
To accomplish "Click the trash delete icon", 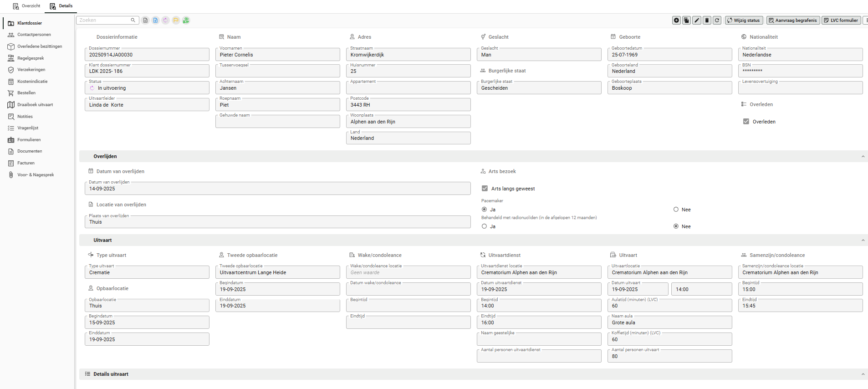I will coord(707,20).
